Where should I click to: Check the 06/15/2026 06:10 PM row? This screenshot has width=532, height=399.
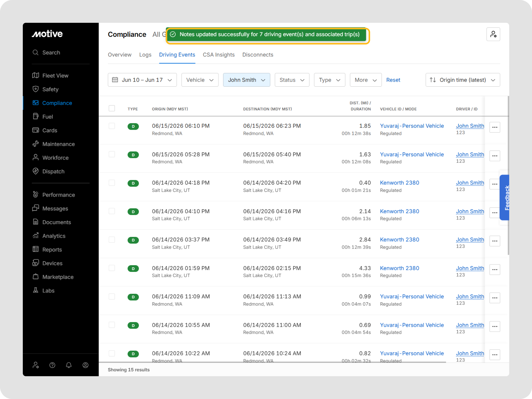[112, 126]
